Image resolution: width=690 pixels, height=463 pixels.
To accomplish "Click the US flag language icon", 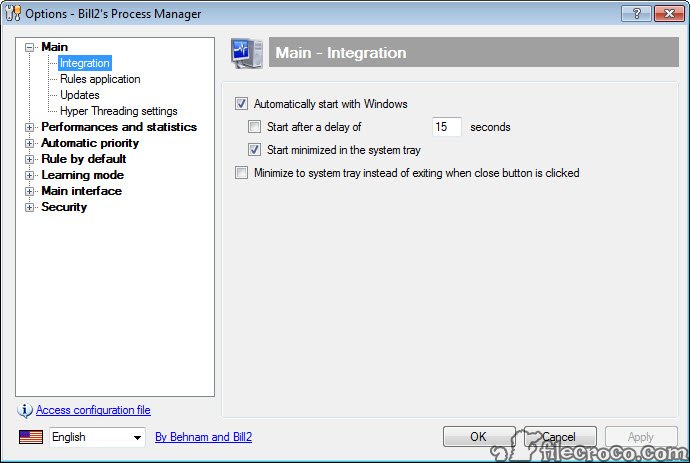I will point(31,437).
